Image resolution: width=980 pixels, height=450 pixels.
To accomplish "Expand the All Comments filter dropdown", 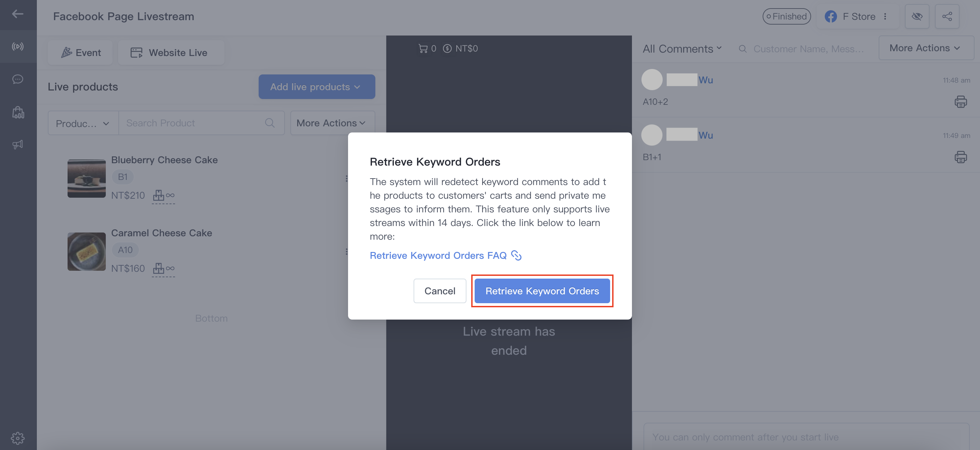I will pos(682,49).
